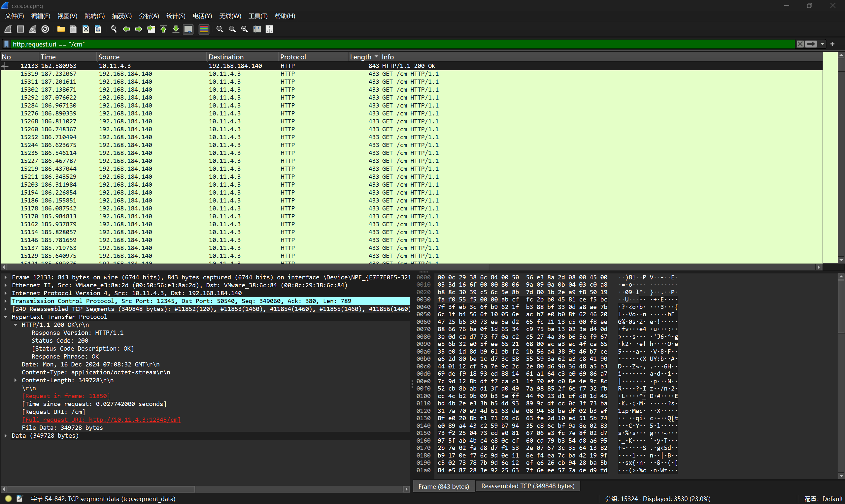Collapse the HTTP/1.1 200 OK subtree
The image size is (845, 504).
[15, 325]
